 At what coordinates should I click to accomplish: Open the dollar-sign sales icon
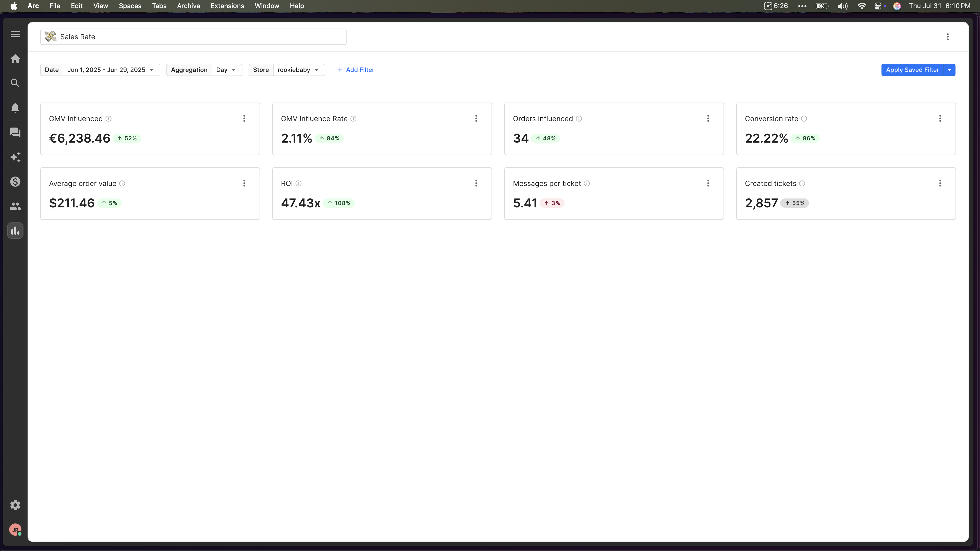tap(15, 182)
